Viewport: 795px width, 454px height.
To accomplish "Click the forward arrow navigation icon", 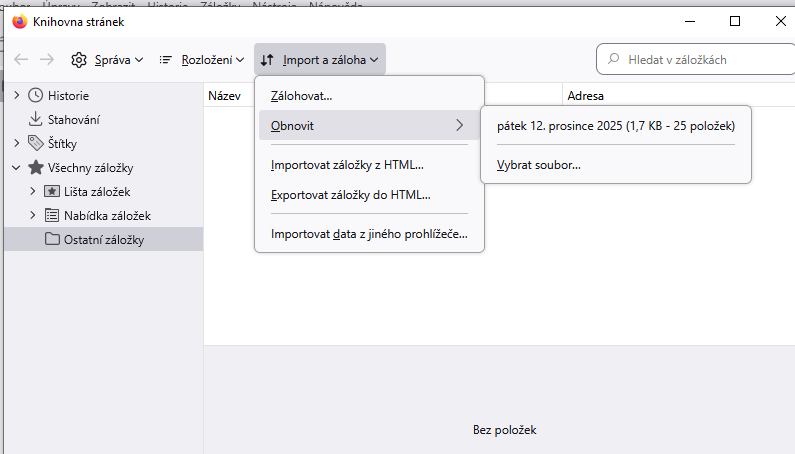I will [47, 60].
